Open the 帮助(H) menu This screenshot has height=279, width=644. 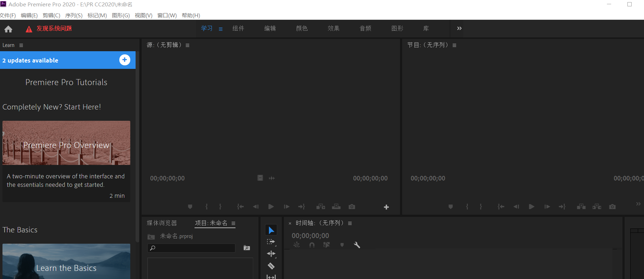tap(191, 15)
